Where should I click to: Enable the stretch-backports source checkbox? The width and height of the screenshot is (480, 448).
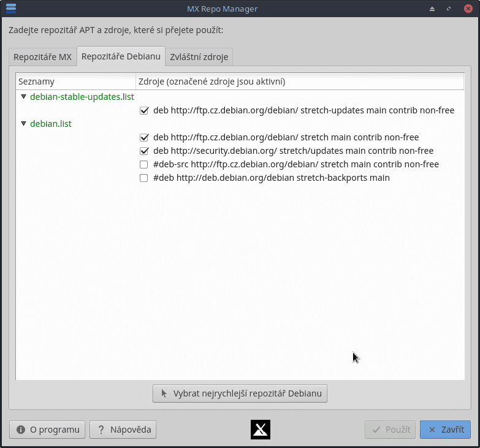click(x=143, y=178)
